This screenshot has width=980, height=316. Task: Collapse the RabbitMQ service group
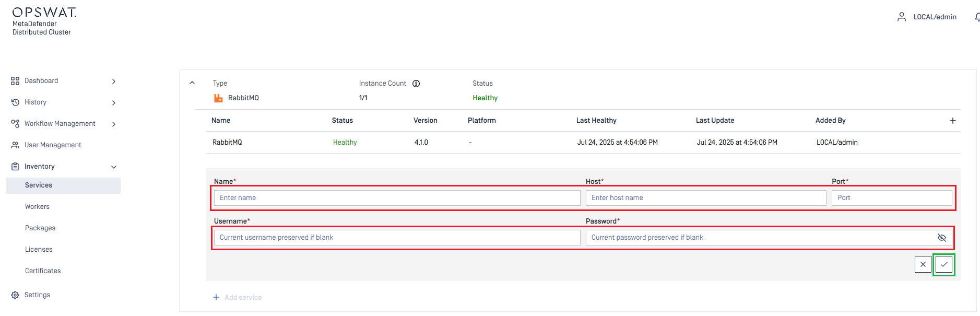(x=192, y=83)
